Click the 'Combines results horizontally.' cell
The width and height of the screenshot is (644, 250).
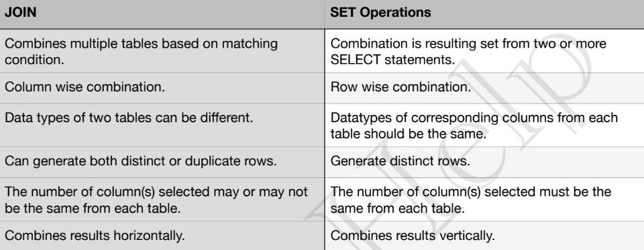tap(162, 236)
